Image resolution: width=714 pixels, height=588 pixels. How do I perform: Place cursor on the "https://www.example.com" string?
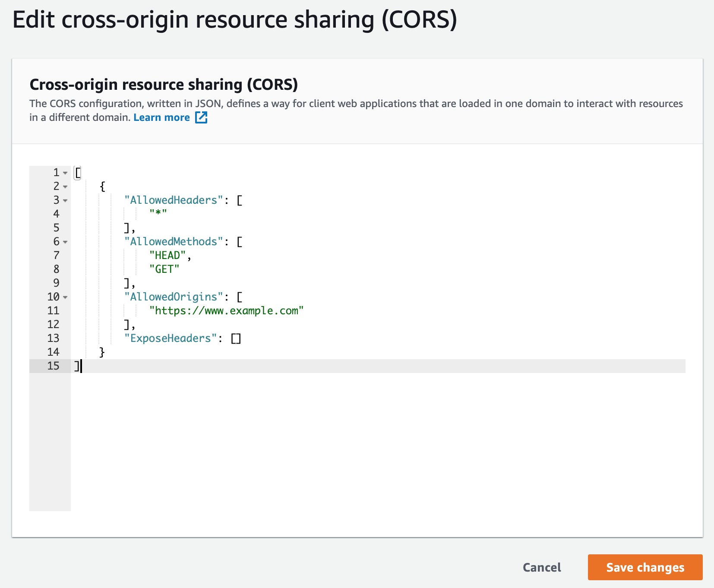coord(226,311)
